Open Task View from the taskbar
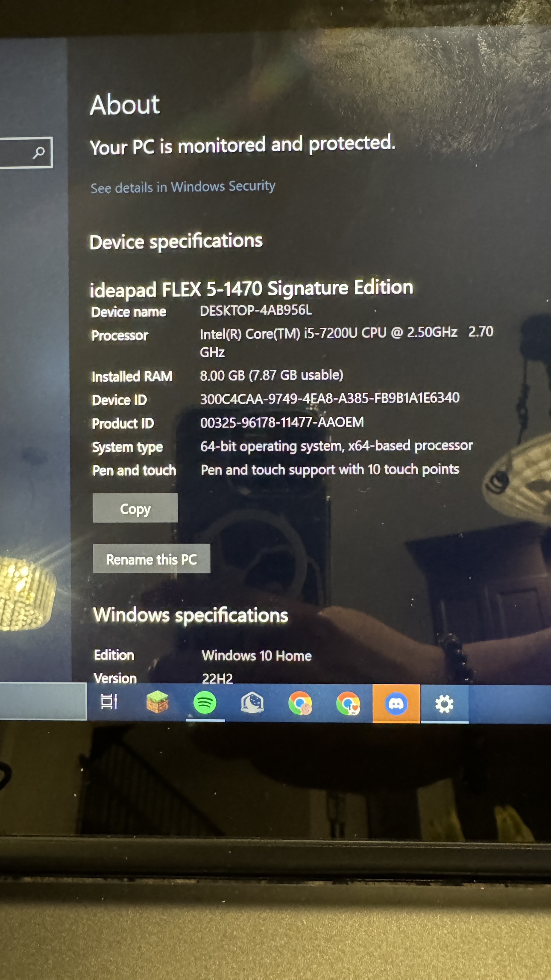 click(108, 702)
